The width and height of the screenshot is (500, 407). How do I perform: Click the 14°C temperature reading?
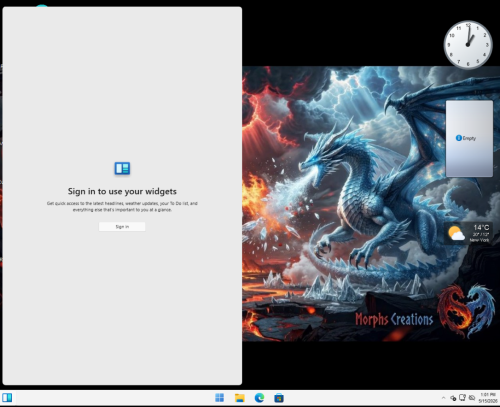tap(481, 227)
